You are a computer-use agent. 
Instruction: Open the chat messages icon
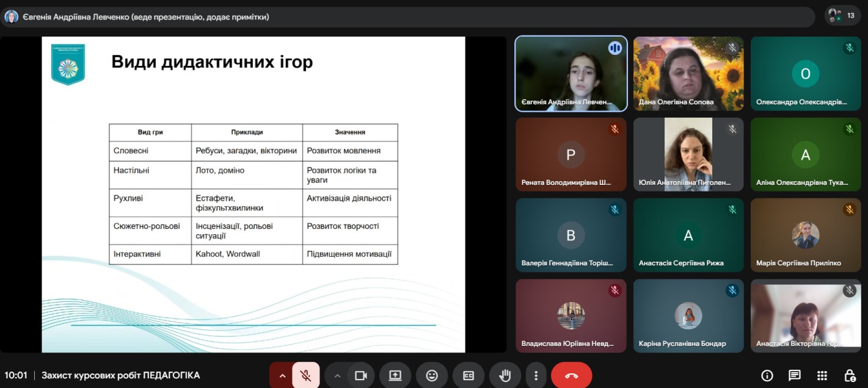pos(795,375)
